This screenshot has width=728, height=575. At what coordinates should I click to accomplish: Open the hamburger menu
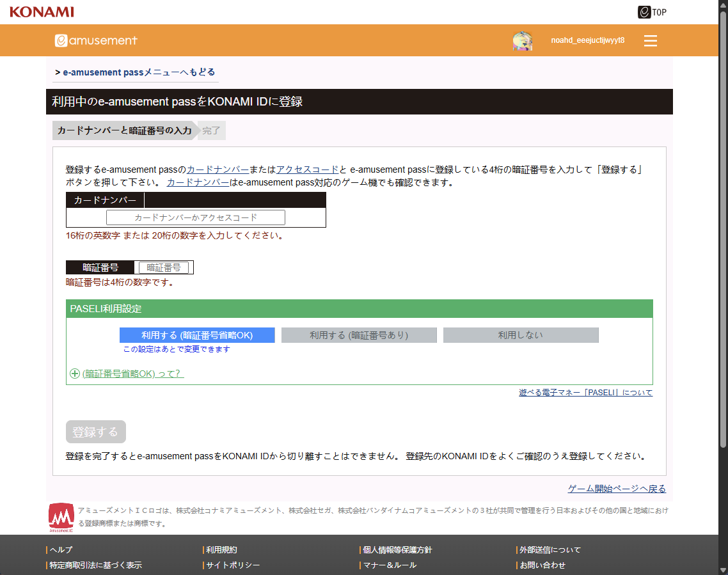pyautogui.click(x=651, y=41)
